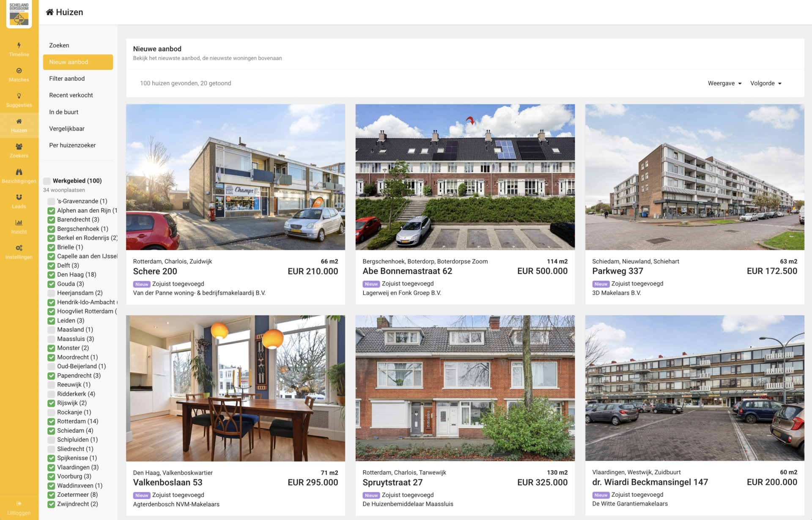
Task: Open Bezichtigingen binoculars icon
Action: coord(19,172)
